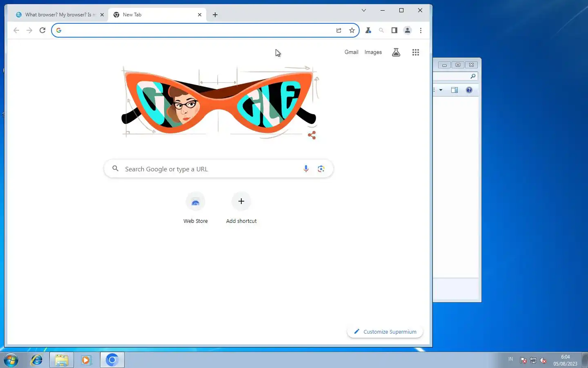
Task: Open Help in the background Explorer window
Action: click(x=469, y=90)
